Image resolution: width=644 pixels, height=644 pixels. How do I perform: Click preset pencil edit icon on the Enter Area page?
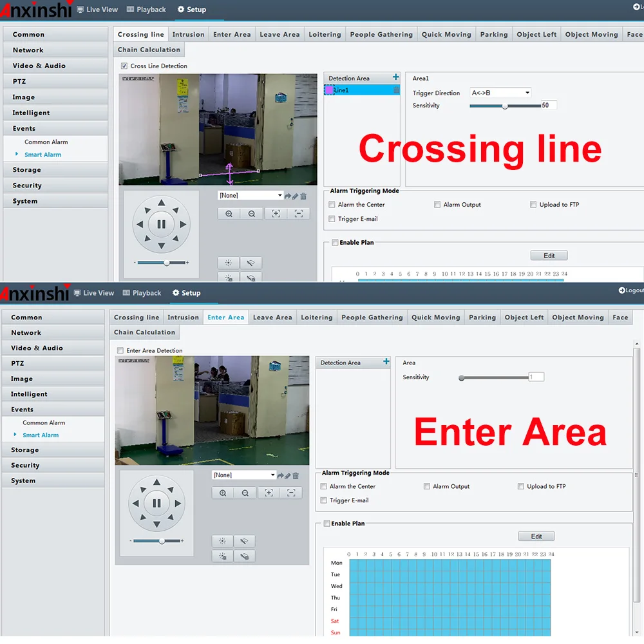[x=288, y=476]
